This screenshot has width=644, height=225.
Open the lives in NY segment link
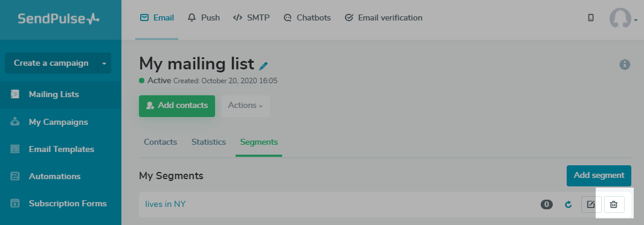pos(166,204)
